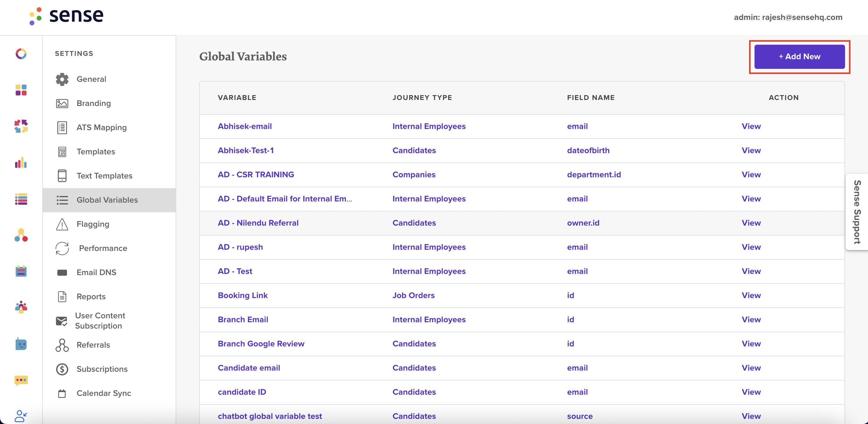Click the phone icon beside Text Templates
868x424 pixels.
click(x=62, y=175)
